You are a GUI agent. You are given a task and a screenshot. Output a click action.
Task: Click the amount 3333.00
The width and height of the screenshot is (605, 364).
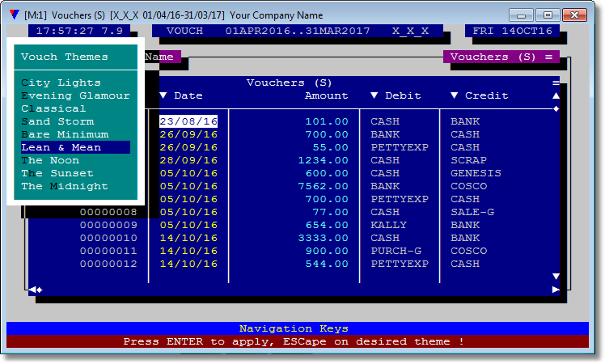(x=323, y=238)
